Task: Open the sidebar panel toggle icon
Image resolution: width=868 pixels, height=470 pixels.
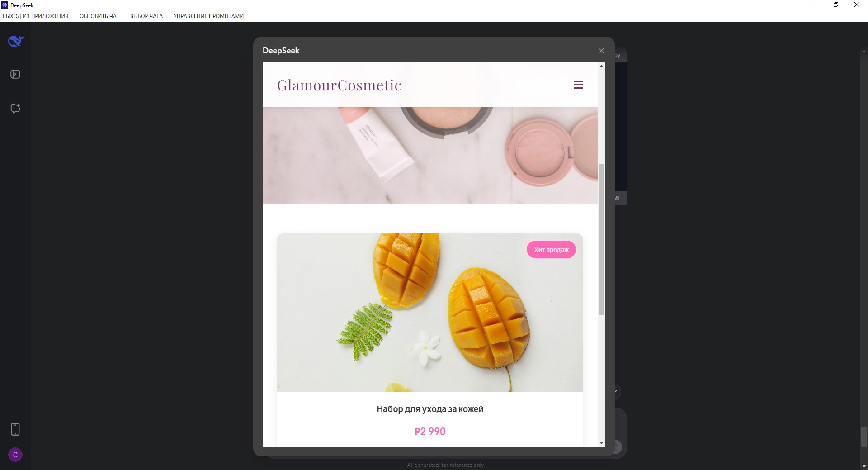Action: [x=15, y=74]
